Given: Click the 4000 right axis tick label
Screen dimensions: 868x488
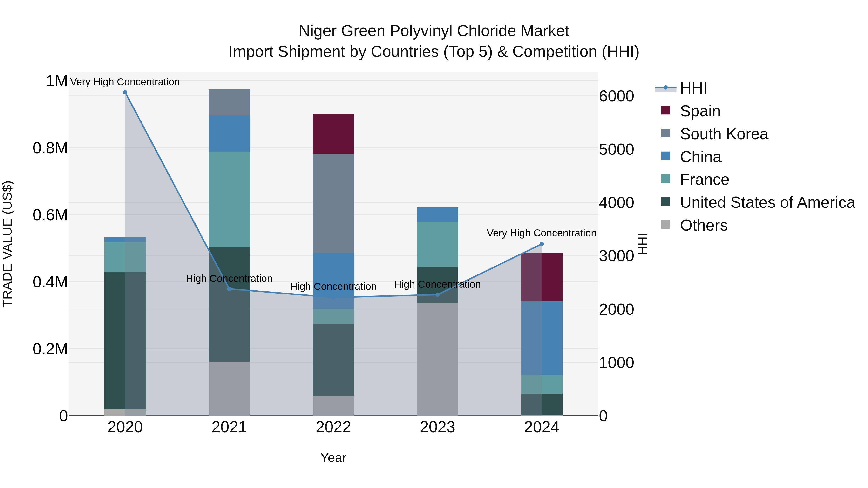Looking at the screenshot, I should coord(617,203).
